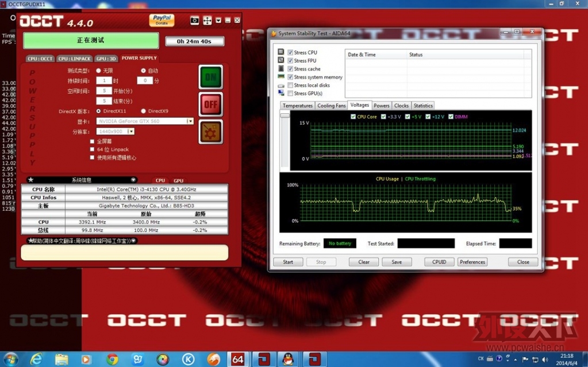Open the circled K taskbar icon
This screenshot has width=588, height=367.
pos(189,359)
